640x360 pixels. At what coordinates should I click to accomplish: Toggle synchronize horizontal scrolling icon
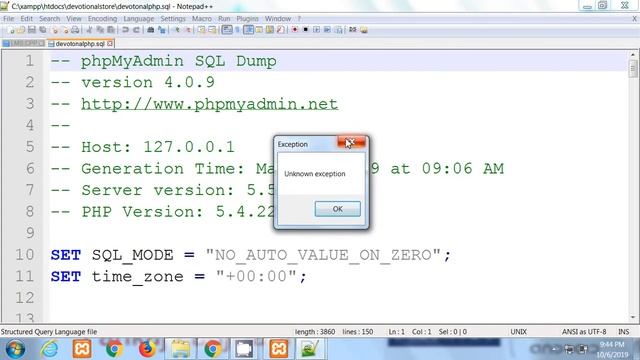pyautogui.click(x=212, y=30)
